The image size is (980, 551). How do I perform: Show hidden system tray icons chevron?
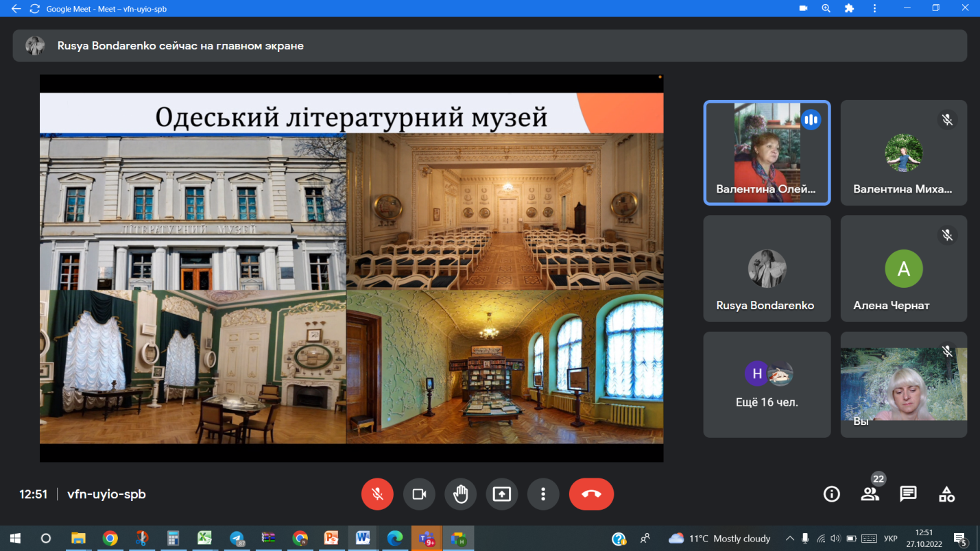pos(789,539)
